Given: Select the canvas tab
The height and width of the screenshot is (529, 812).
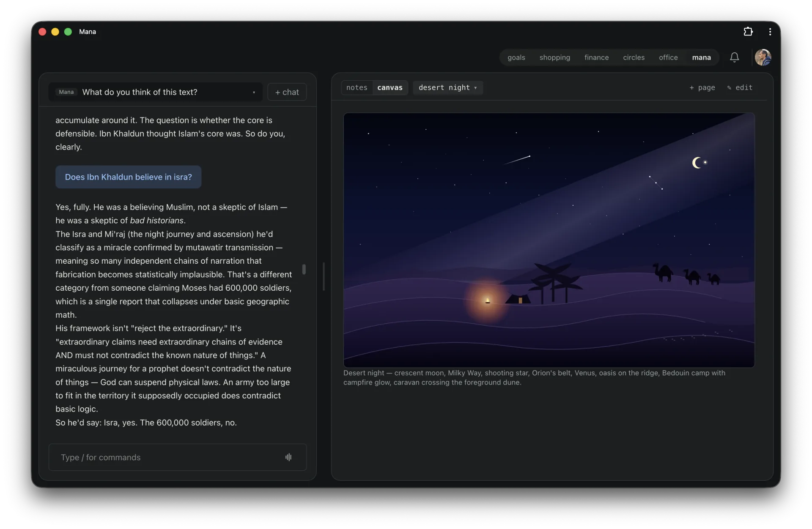Looking at the screenshot, I should click(x=390, y=87).
